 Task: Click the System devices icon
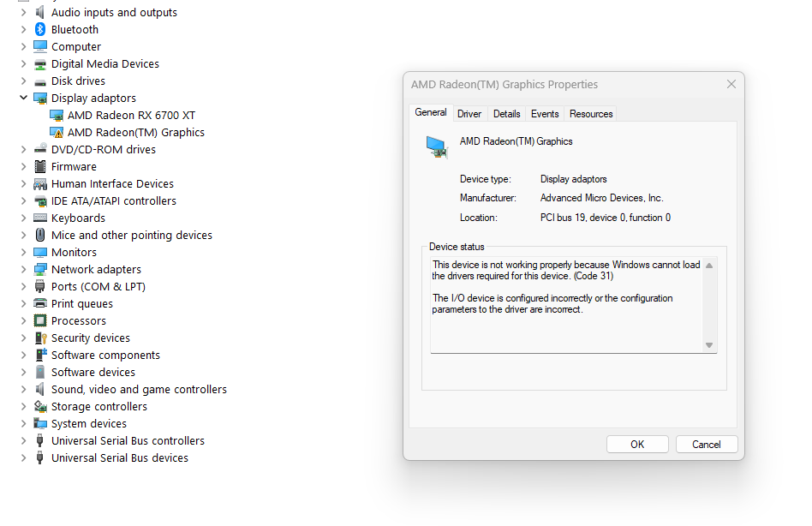[x=40, y=423]
